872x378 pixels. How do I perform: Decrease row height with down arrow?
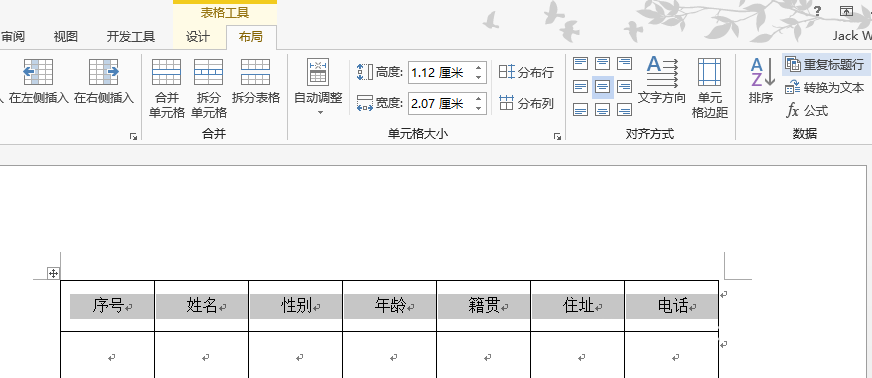[479, 77]
